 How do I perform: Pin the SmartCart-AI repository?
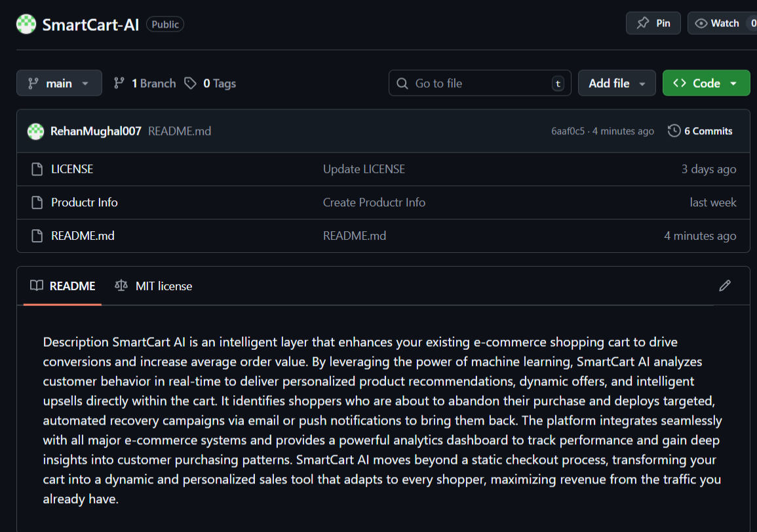[x=653, y=24]
